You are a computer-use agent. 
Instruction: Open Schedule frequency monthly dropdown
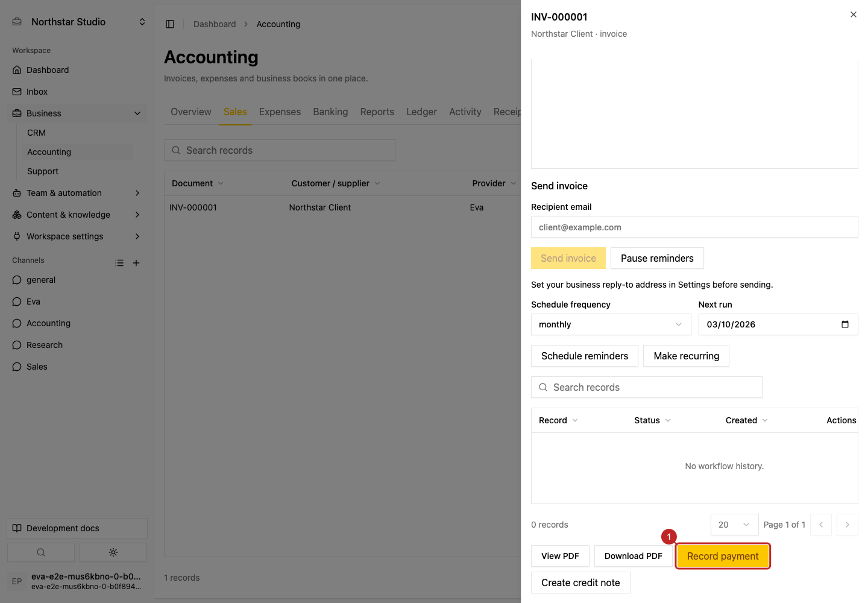coord(611,324)
